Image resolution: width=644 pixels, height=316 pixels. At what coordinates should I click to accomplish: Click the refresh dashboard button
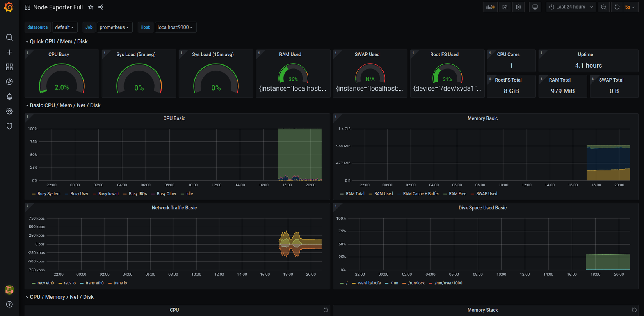point(617,7)
